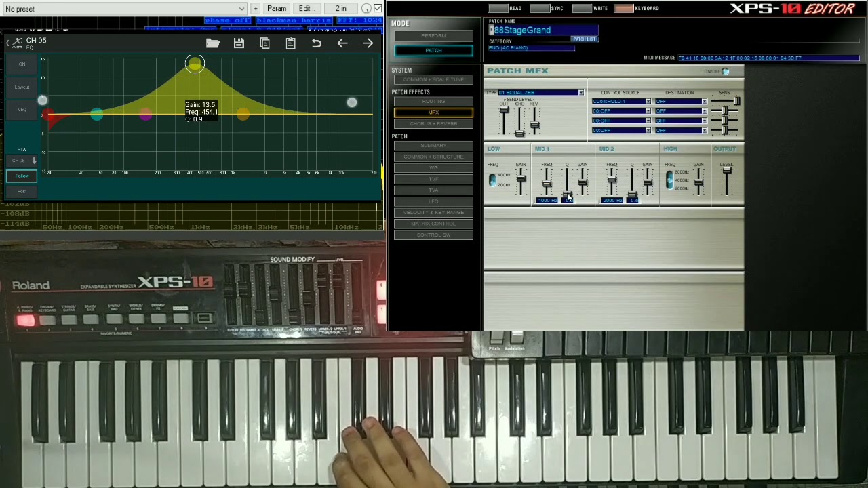Toggle the EQ ON button
This screenshot has height=488, width=868.
point(22,64)
